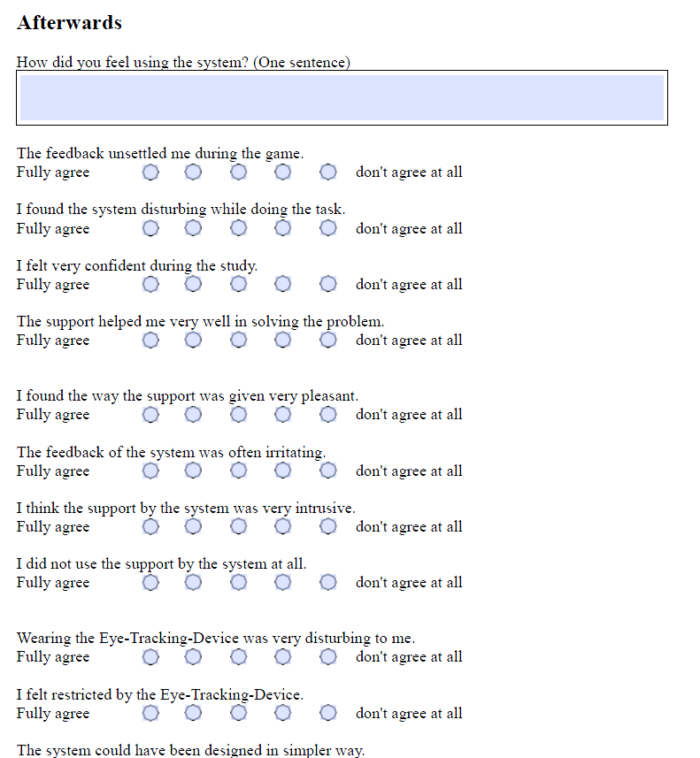The width and height of the screenshot is (700, 758).
Task: Select fifth radio for 'felt restricted by Eye-Tracking-Device'
Action: [x=328, y=713]
